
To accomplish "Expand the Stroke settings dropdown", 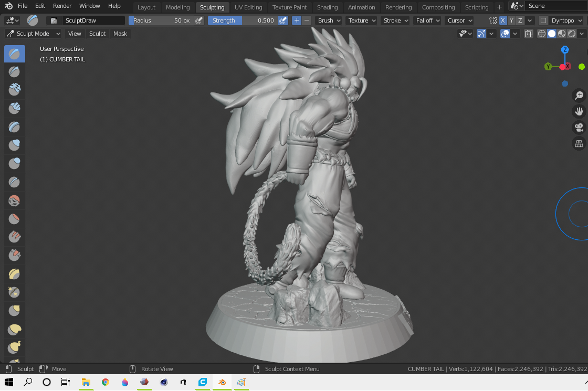I will coord(395,20).
